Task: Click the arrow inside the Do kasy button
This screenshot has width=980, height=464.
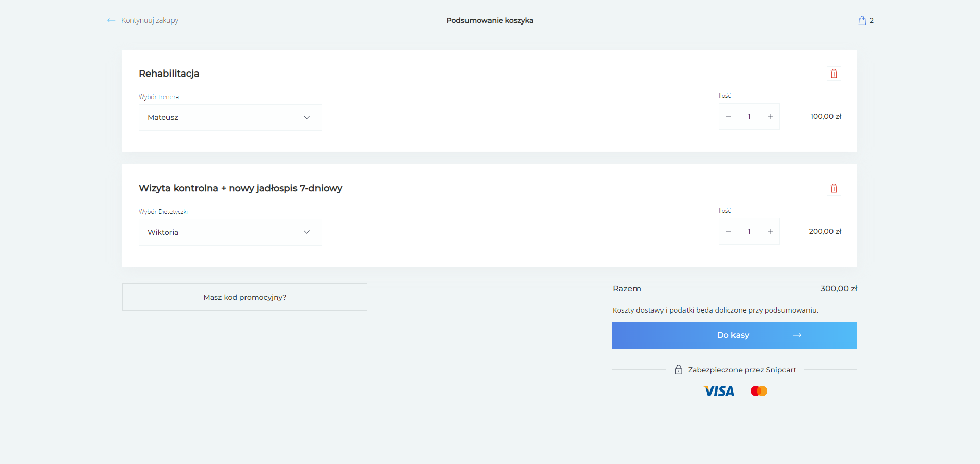Action: [798, 335]
